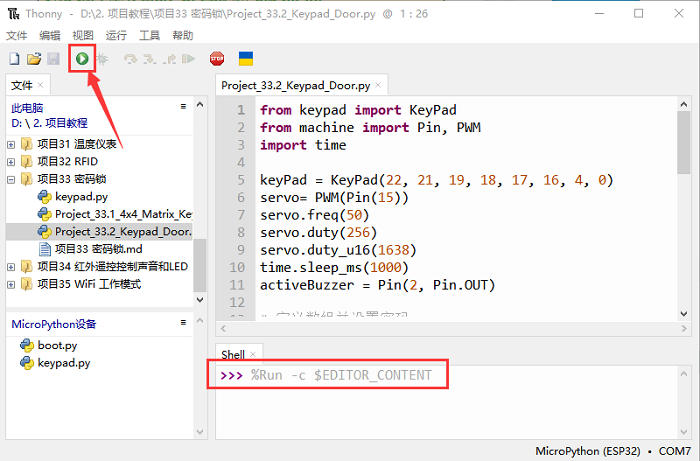
Task: Click the save disk icon in toolbar
Action: [53, 59]
